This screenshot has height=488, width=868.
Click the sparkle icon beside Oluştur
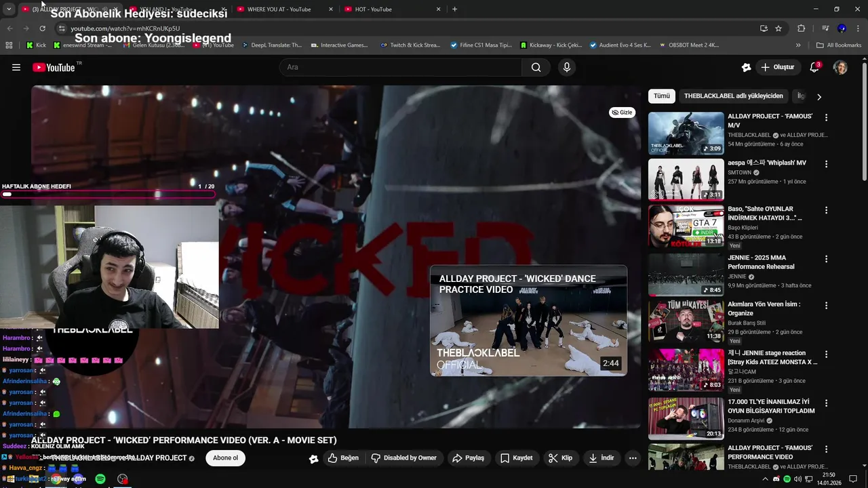(x=746, y=67)
